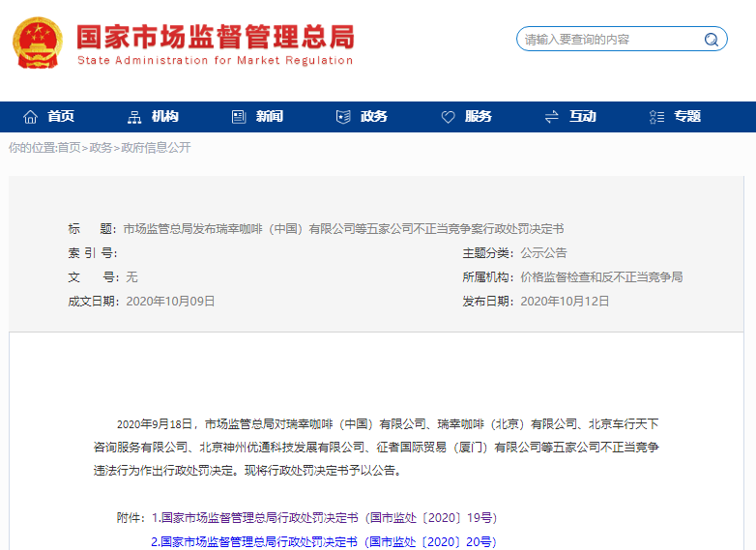This screenshot has height=550, width=756.
Task: Click the icon beside 政务
Action: click(x=343, y=117)
